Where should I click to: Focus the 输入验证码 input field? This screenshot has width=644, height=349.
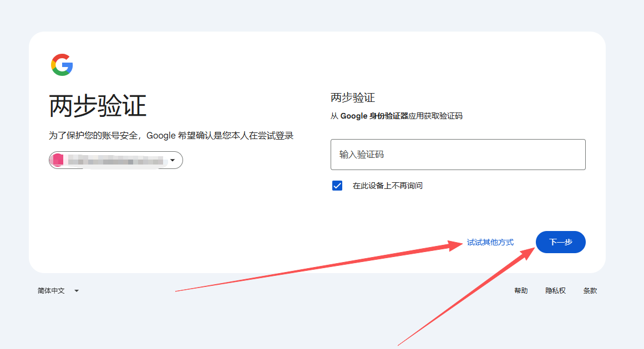point(458,155)
